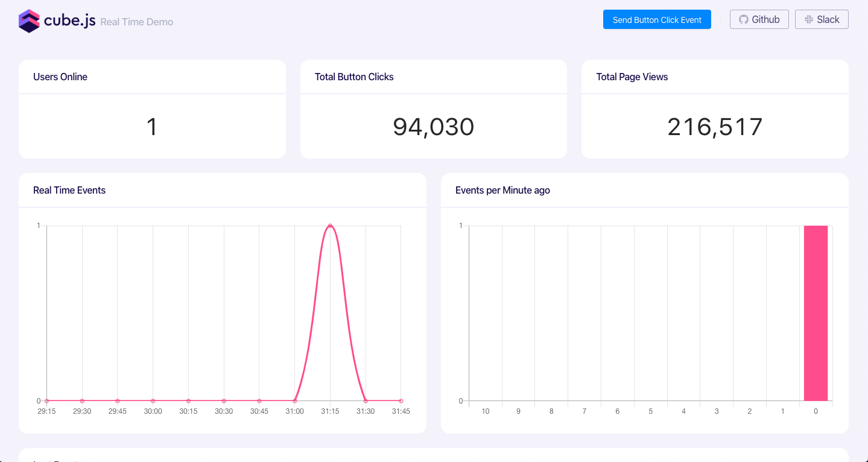This screenshot has height=462, width=868.
Task: Click the GitHub octocat icon
Action: tap(744, 19)
